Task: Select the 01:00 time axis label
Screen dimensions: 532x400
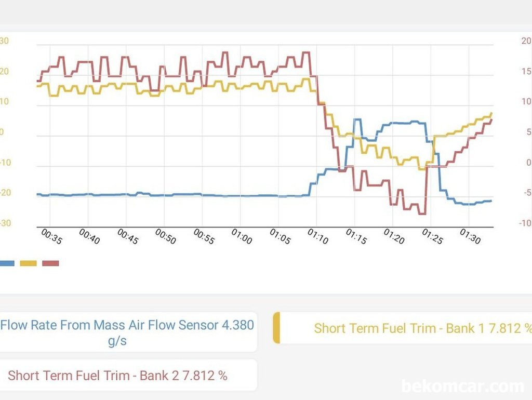Action: click(x=242, y=237)
